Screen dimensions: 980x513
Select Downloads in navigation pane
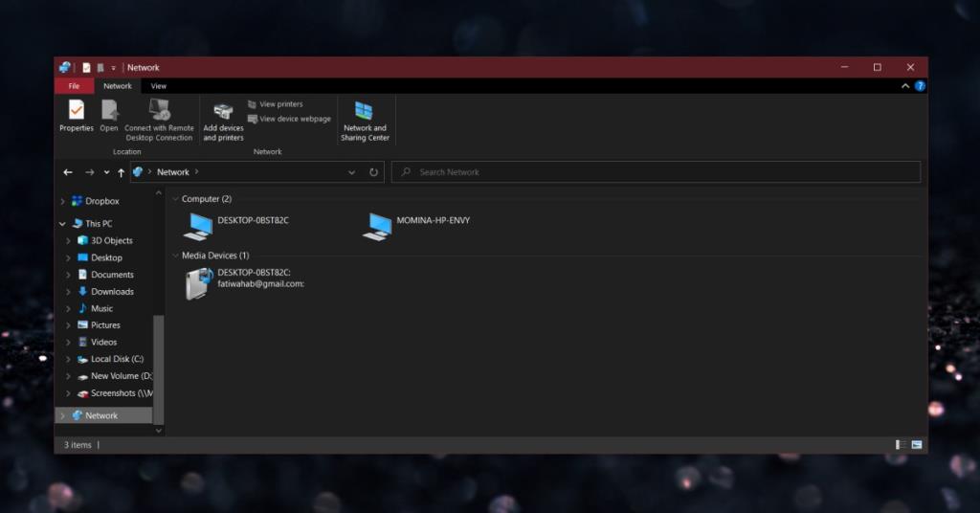pos(105,291)
